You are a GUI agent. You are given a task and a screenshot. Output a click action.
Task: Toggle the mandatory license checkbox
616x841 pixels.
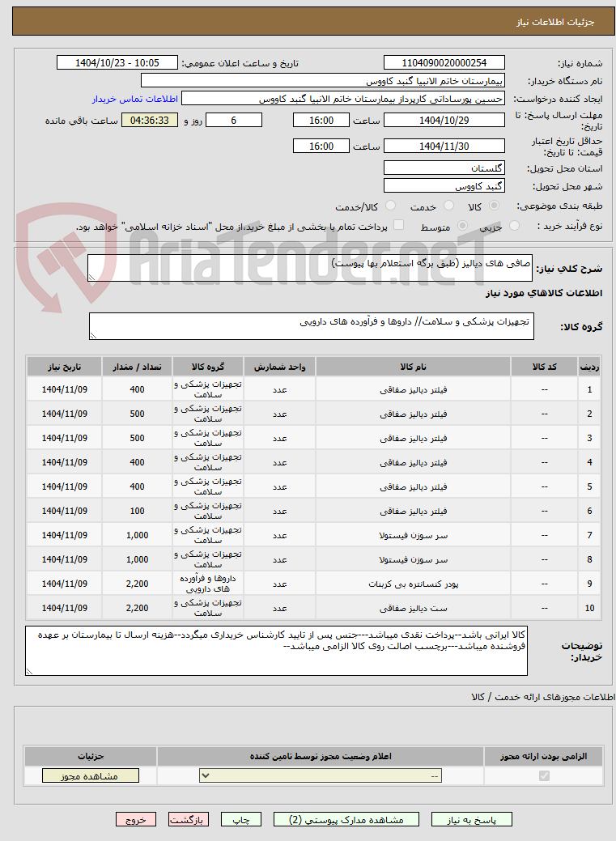[544, 775]
